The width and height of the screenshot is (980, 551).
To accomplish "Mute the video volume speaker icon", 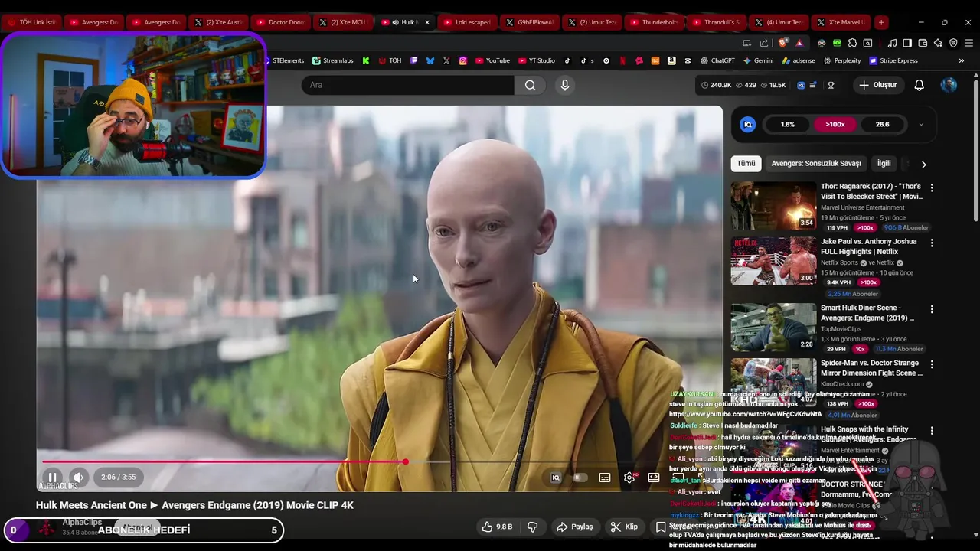I will click(78, 477).
